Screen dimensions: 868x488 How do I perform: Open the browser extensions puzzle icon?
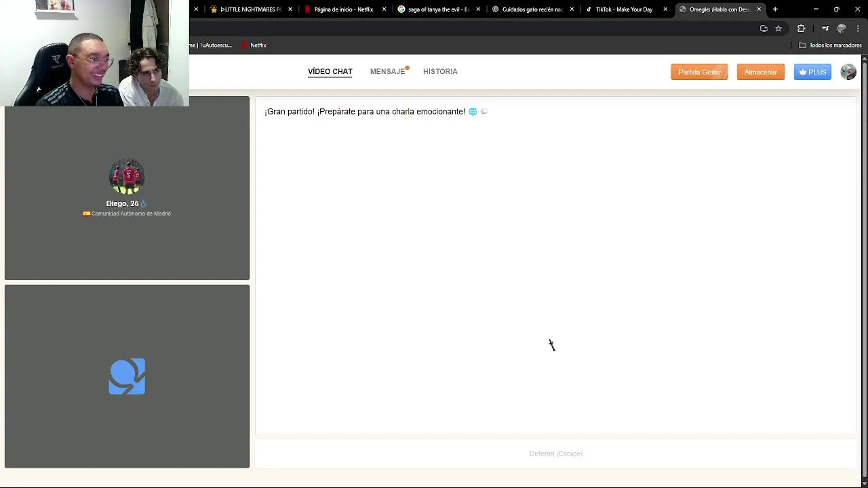pos(802,28)
